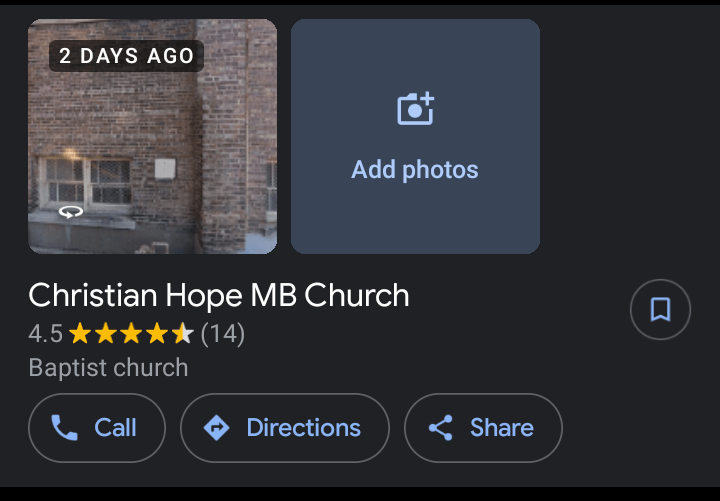The width and height of the screenshot is (720, 501).
Task: Click the phone icon in Call
Action: (65, 428)
